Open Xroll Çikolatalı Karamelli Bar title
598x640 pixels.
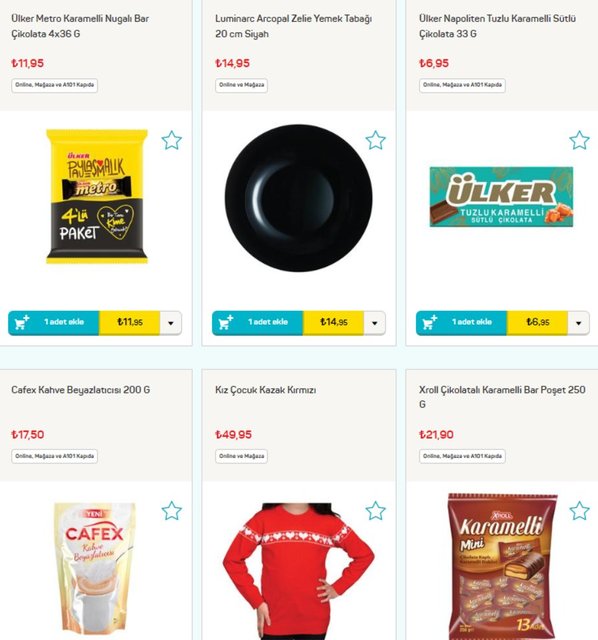coord(502,397)
